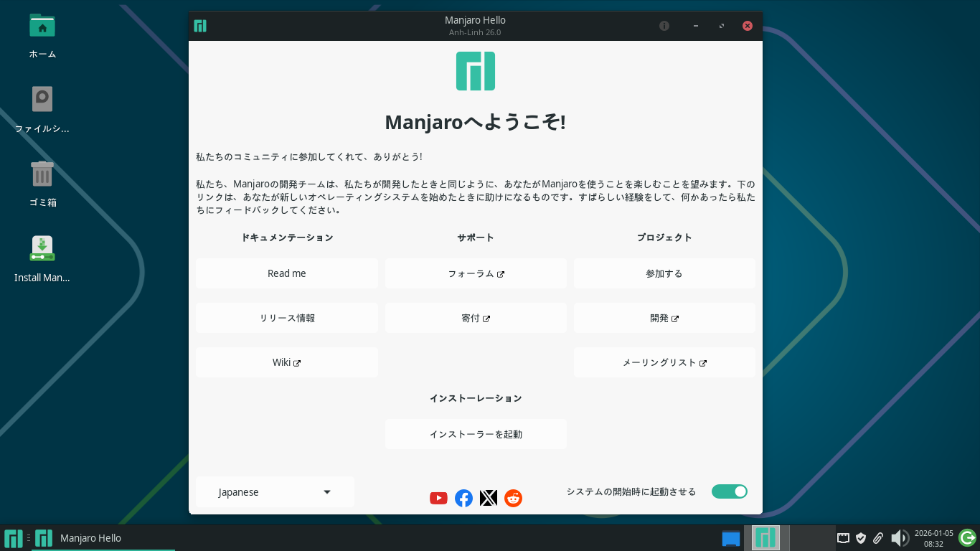Image resolution: width=980 pixels, height=551 pixels.
Task: Maximize the Manjaro Hello window
Action: pyautogui.click(x=722, y=26)
